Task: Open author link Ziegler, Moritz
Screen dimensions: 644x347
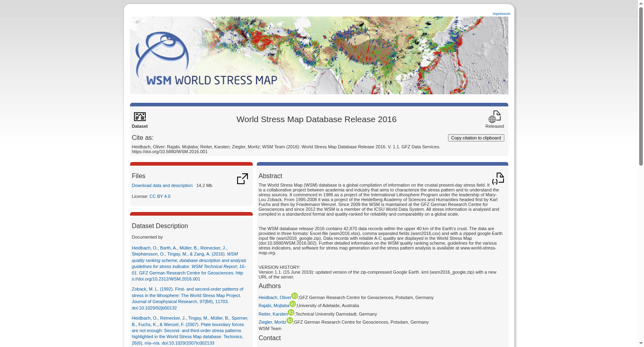Action: tap(272, 322)
